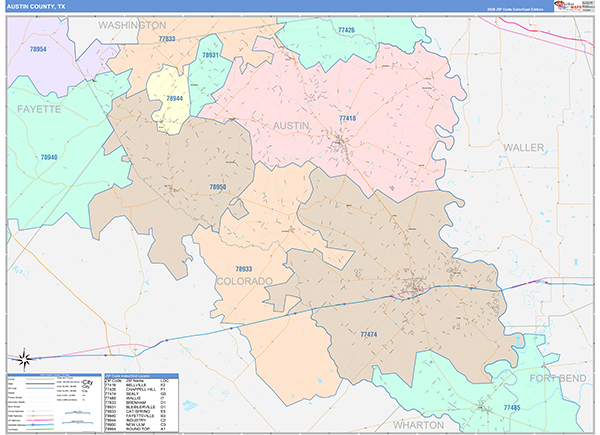Click the Sealy town cluster above 77474
Viewport: 600px width, 435px height.
[x=411, y=291]
